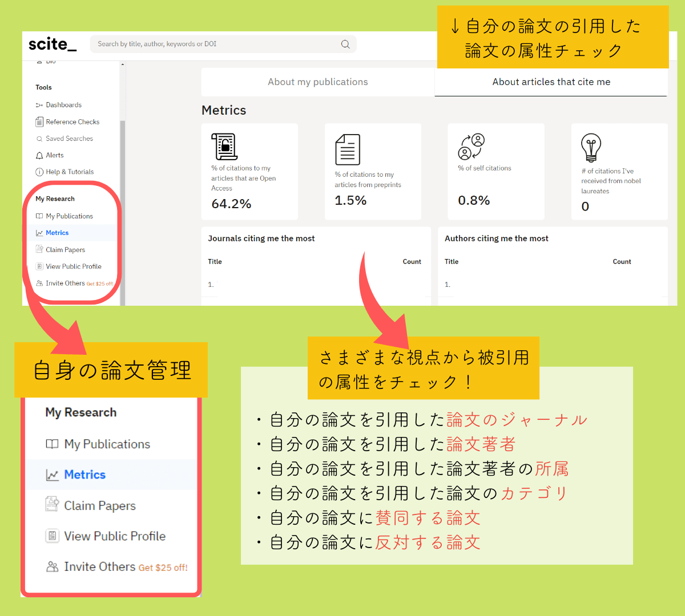Screen dimensions: 685x616
Task: Click My Research heading in small scite sidebar
Action: pyautogui.click(x=55, y=199)
